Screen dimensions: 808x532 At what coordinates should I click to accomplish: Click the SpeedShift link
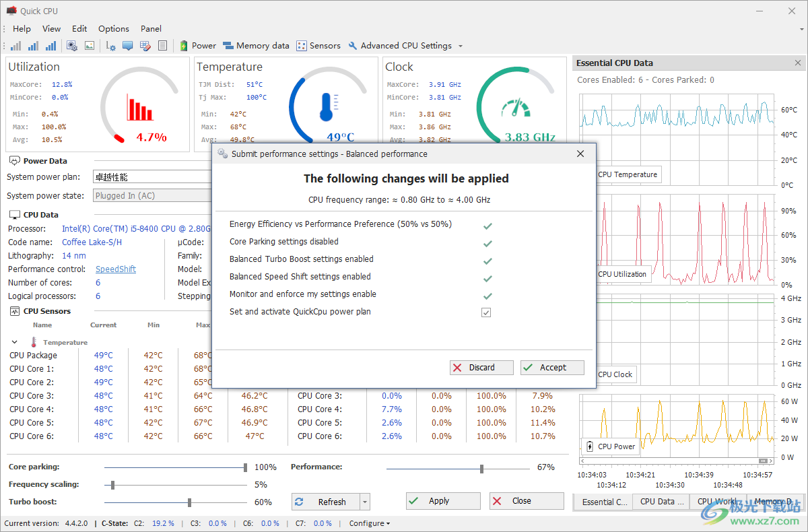pos(116,269)
